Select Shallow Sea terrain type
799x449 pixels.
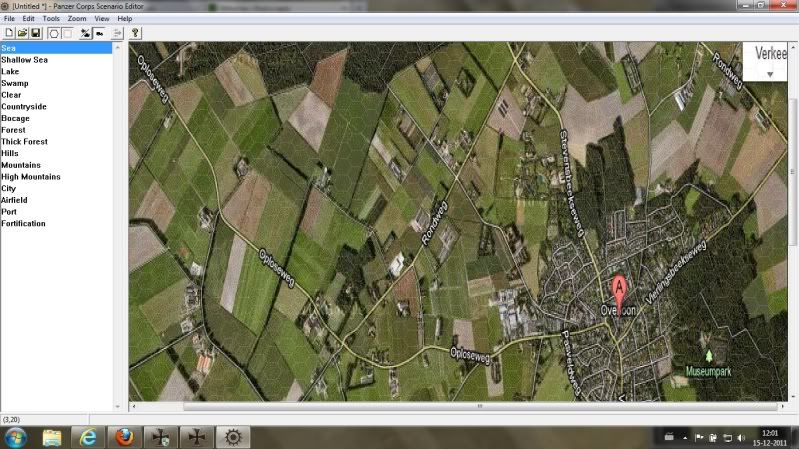[x=24, y=60]
